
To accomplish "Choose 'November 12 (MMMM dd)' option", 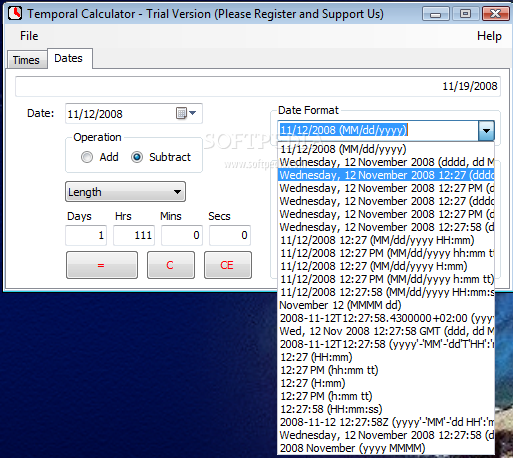I will pyautogui.click(x=386, y=305).
